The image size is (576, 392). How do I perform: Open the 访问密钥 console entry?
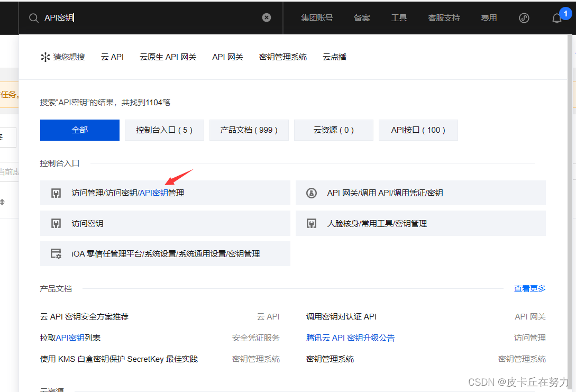pos(165,223)
